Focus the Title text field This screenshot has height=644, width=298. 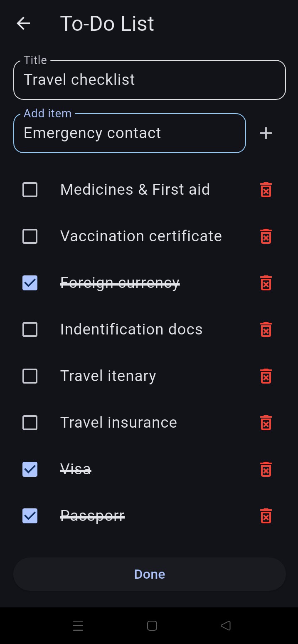click(x=150, y=80)
